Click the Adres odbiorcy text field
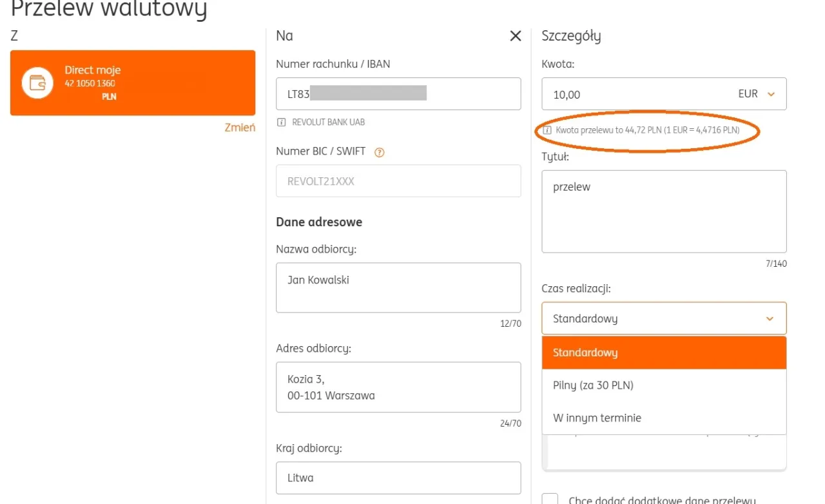 click(398, 387)
